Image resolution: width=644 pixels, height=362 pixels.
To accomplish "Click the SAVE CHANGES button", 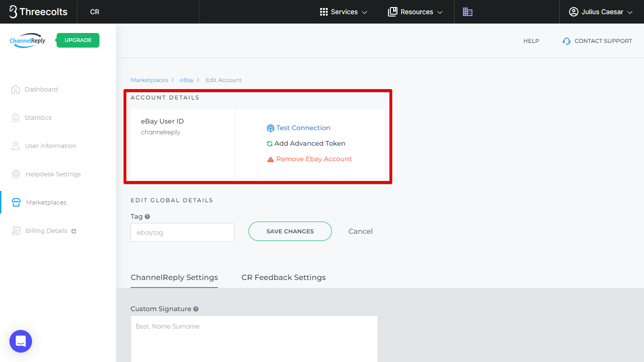I will click(x=290, y=231).
